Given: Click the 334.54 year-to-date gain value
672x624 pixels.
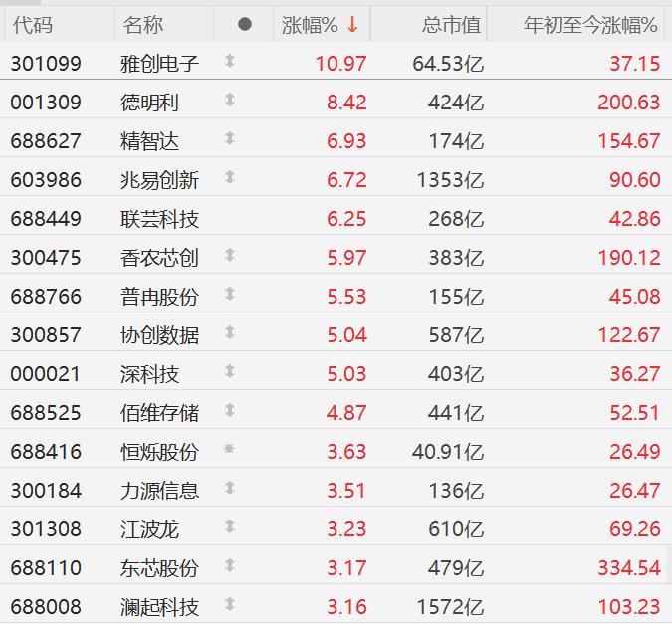Looking at the screenshot, I should [x=629, y=568].
